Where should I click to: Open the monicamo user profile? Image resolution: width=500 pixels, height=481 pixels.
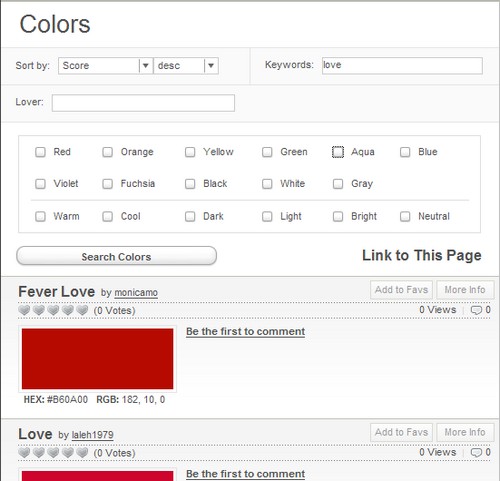136,293
